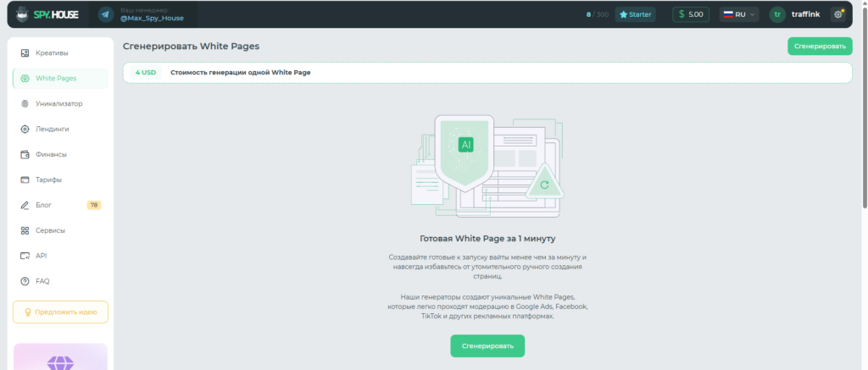This screenshot has height=370, width=868.
Task: Click the Spy.House logo
Action: (47, 14)
